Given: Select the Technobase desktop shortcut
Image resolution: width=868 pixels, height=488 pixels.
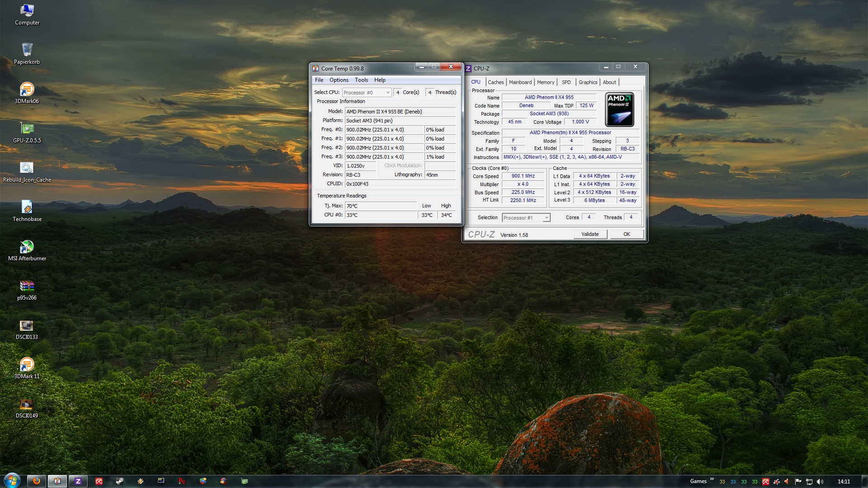Looking at the screenshot, I should (x=27, y=211).
